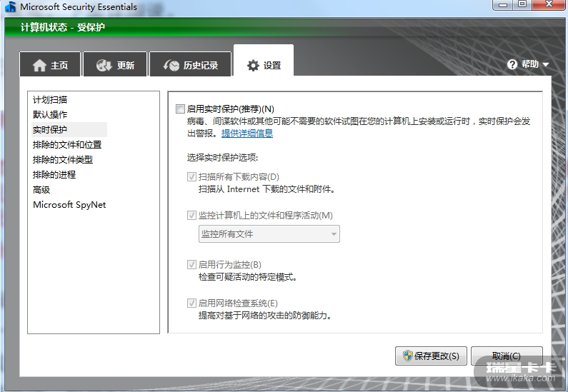Image resolution: width=568 pixels, height=392 pixels.
Task: Expand the 帮助 dropdown arrow
Action: 546,65
